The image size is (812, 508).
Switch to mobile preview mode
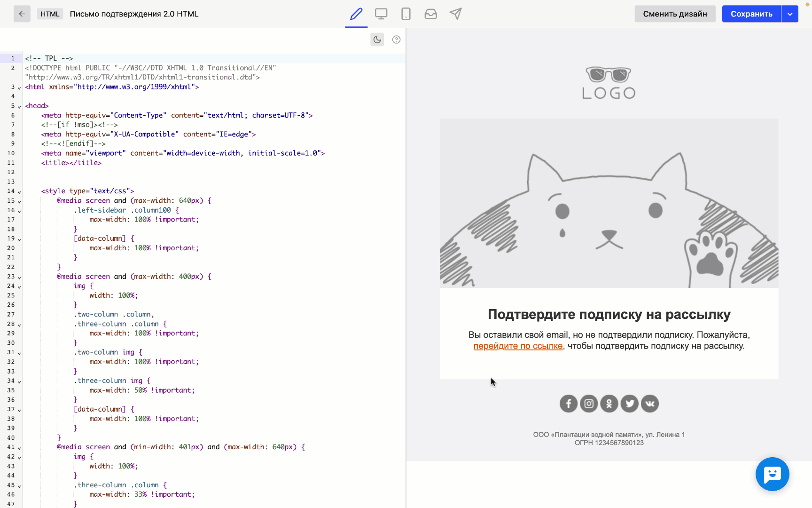point(406,14)
